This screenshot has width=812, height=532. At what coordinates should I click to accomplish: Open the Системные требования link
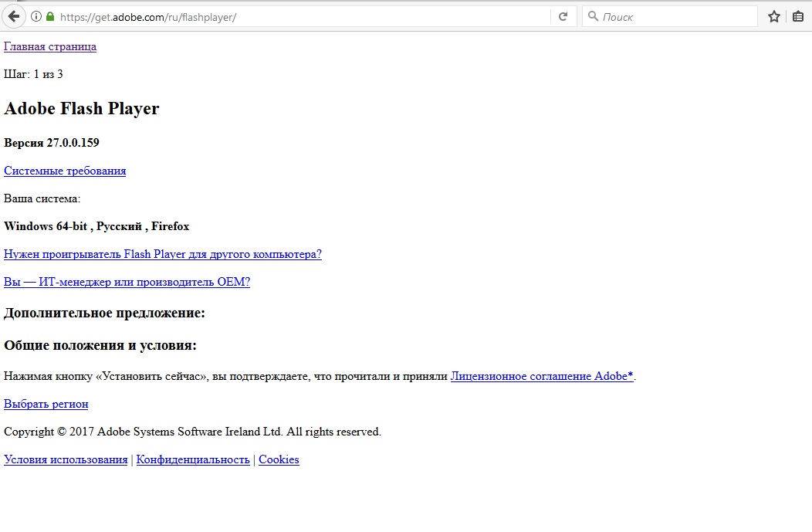click(x=65, y=171)
